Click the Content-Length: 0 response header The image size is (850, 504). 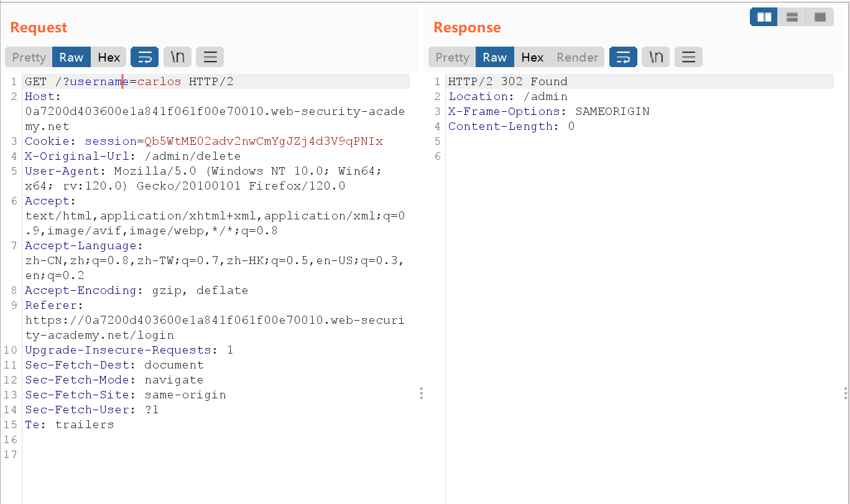pos(511,126)
